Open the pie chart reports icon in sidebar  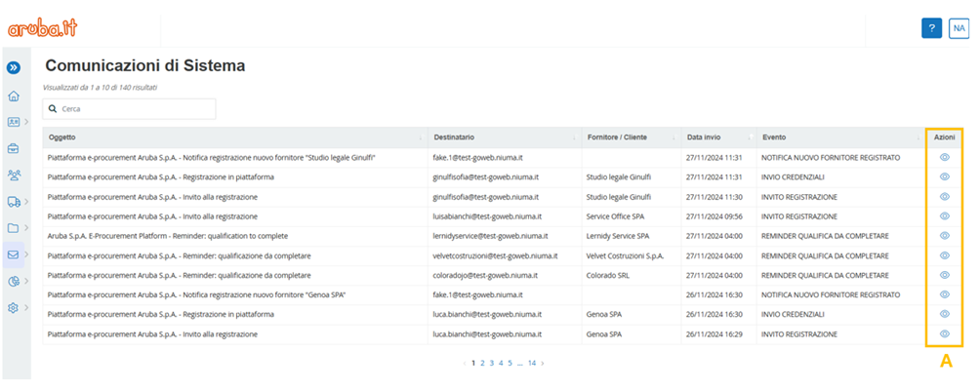[x=13, y=282]
